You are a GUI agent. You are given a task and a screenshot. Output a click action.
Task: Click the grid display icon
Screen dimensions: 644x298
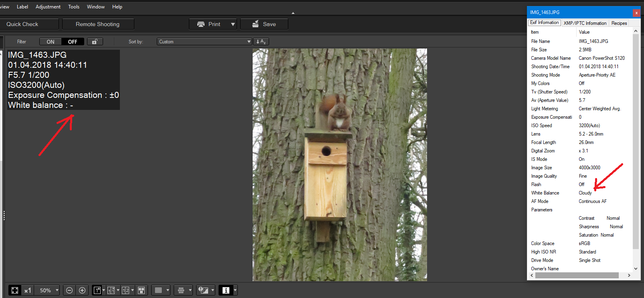158,290
